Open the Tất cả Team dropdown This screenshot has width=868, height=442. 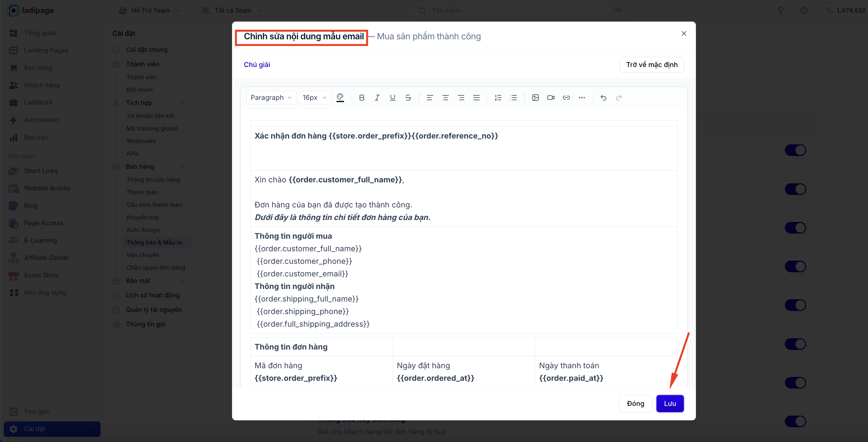click(232, 10)
